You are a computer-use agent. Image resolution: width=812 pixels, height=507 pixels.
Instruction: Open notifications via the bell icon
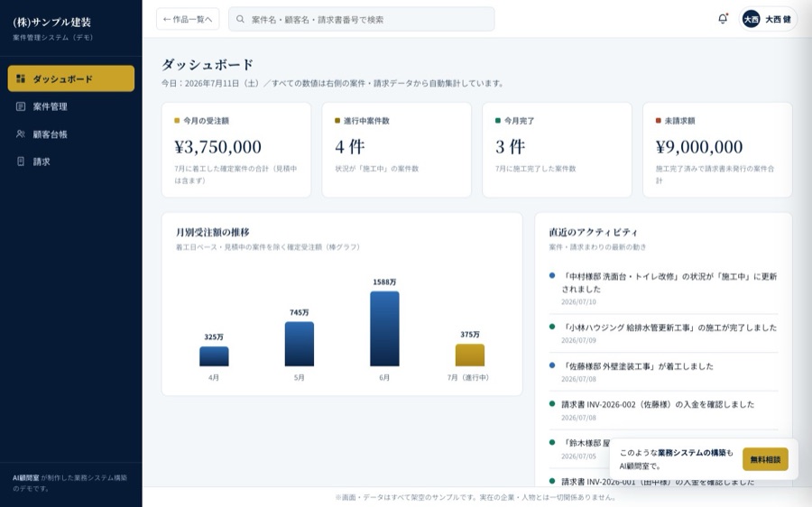coord(723,19)
